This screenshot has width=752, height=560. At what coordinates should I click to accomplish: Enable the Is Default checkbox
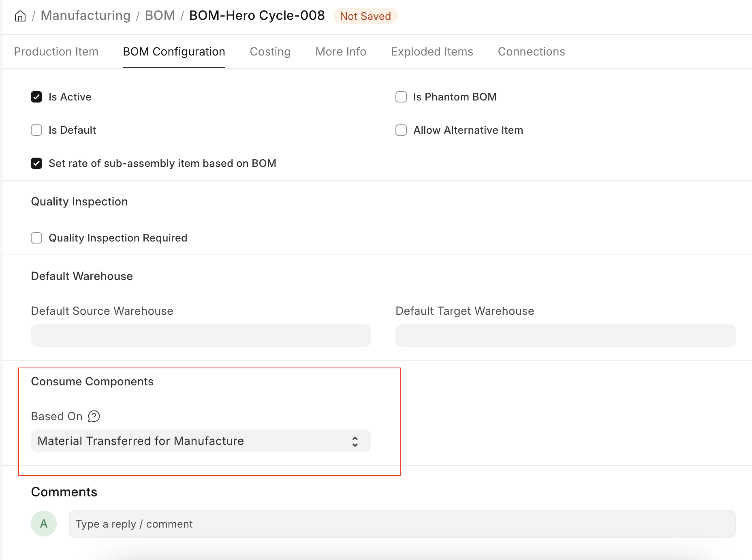pyautogui.click(x=36, y=130)
